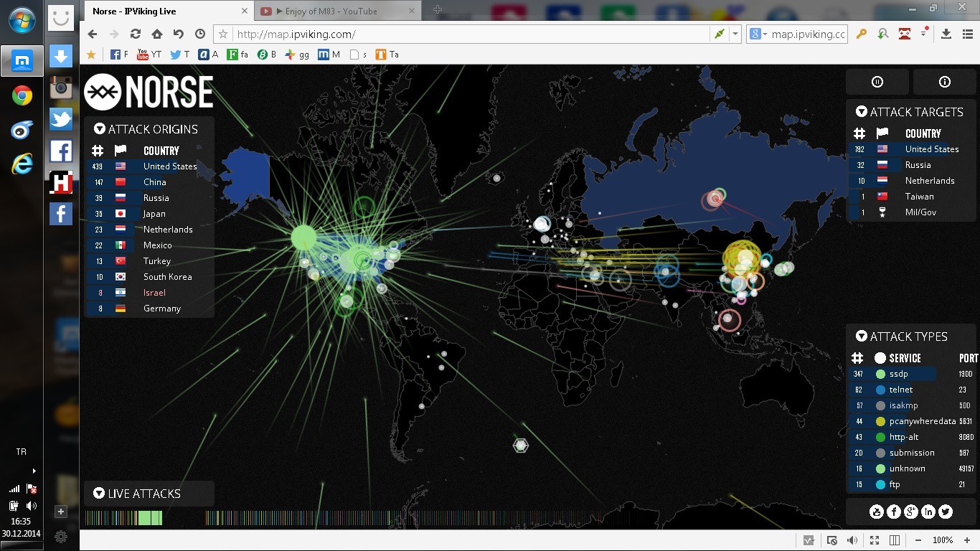The image size is (980, 551).
Task: Toggle split screen view icon
Action: 895,540
